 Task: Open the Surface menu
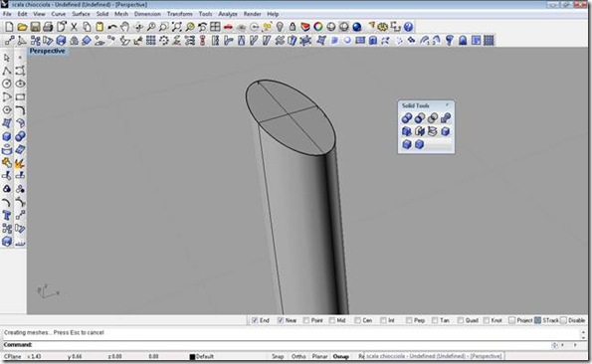[81, 14]
